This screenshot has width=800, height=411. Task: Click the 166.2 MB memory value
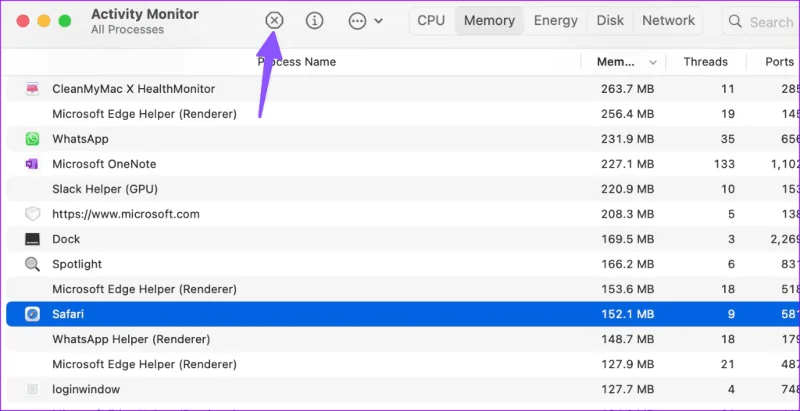628,264
